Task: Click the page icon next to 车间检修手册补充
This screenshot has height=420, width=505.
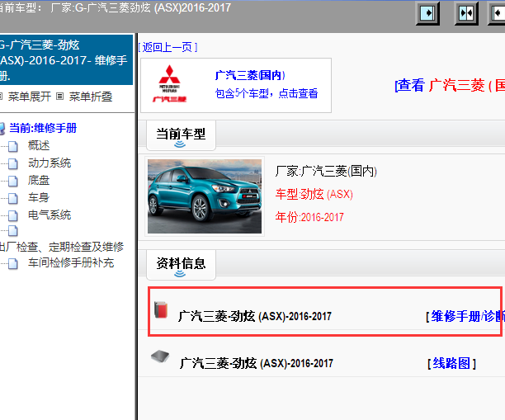Action: point(13,263)
